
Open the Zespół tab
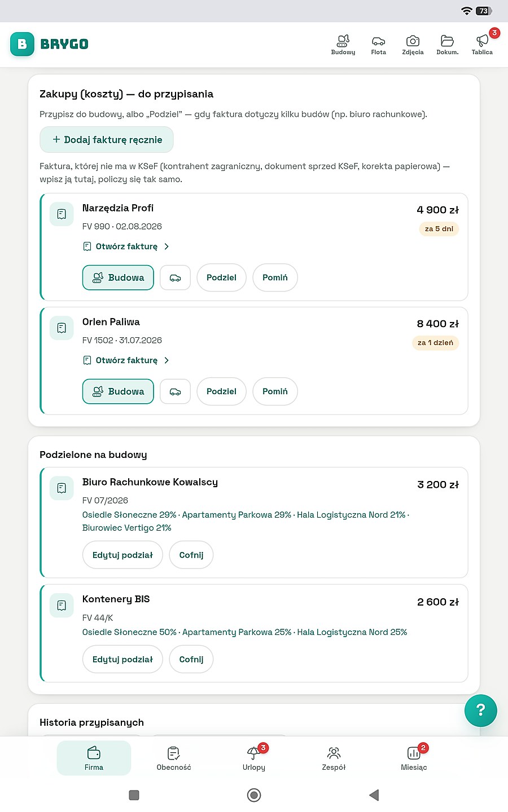tap(334, 758)
